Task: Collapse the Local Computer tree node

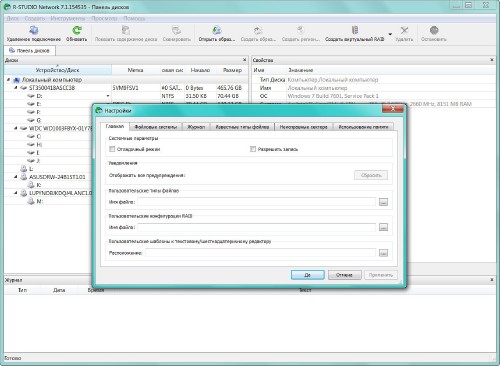Action: (9, 80)
